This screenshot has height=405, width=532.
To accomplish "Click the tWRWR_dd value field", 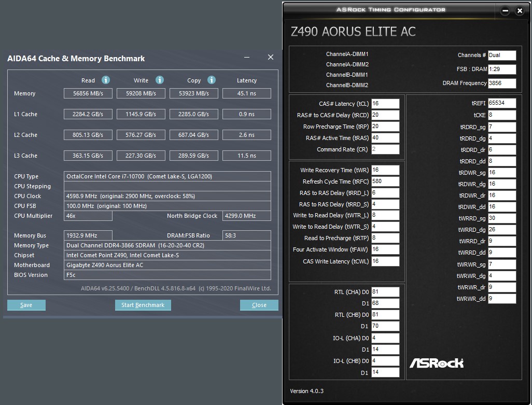I will [x=502, y=299].
